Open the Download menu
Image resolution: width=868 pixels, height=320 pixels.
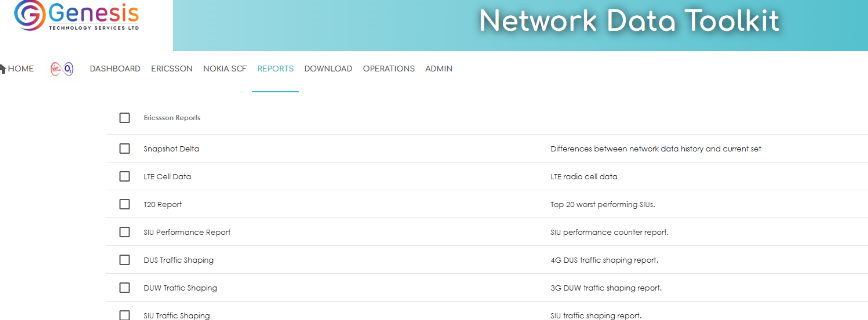(x=328, y=69)
